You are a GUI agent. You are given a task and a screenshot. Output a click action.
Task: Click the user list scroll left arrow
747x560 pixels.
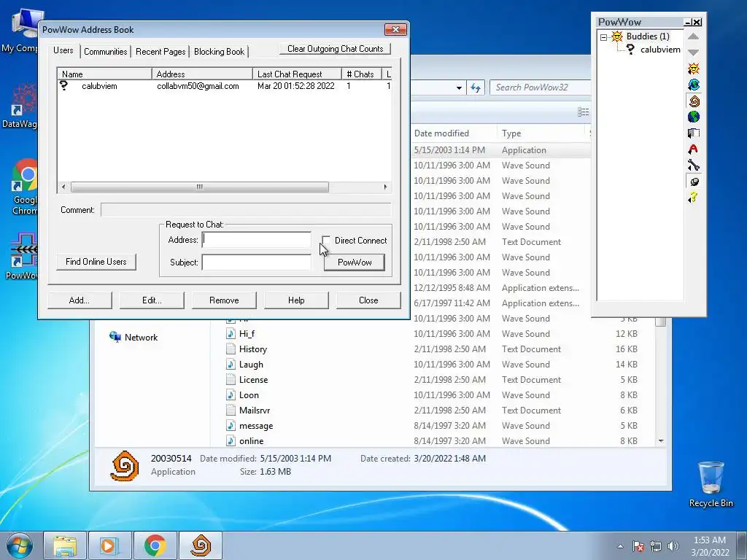(63, 187)
